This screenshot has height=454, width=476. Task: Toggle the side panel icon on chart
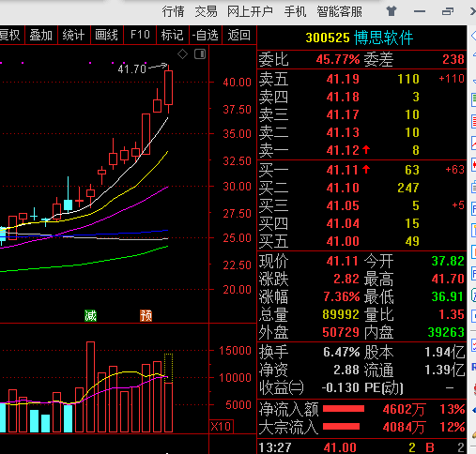click(200, 54)
